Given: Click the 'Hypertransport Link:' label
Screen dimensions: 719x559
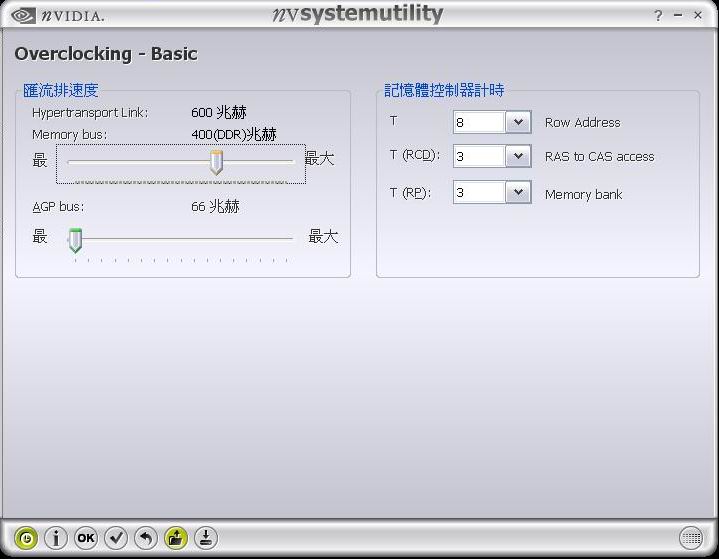Looking at the screenshot, I should [x=90, y=113].
